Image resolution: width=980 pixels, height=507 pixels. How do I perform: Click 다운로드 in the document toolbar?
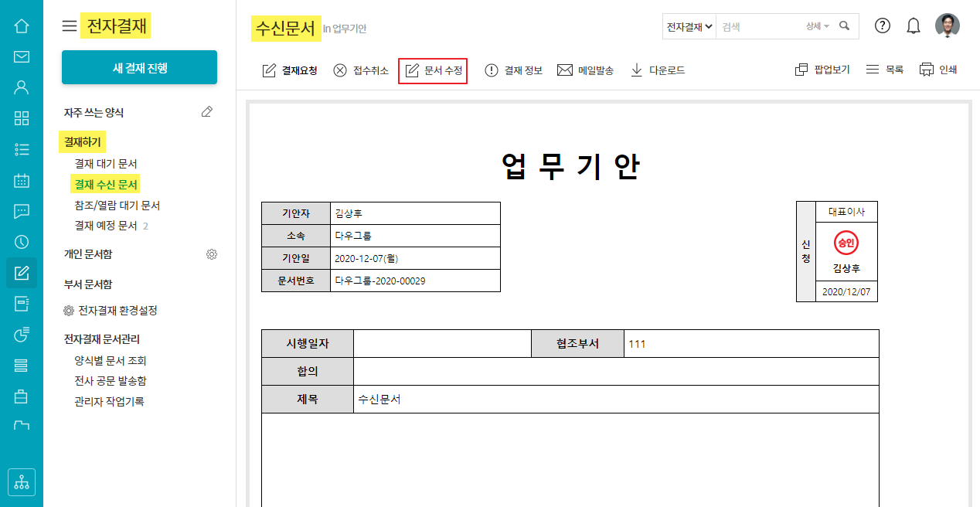(x=658, y=70)
